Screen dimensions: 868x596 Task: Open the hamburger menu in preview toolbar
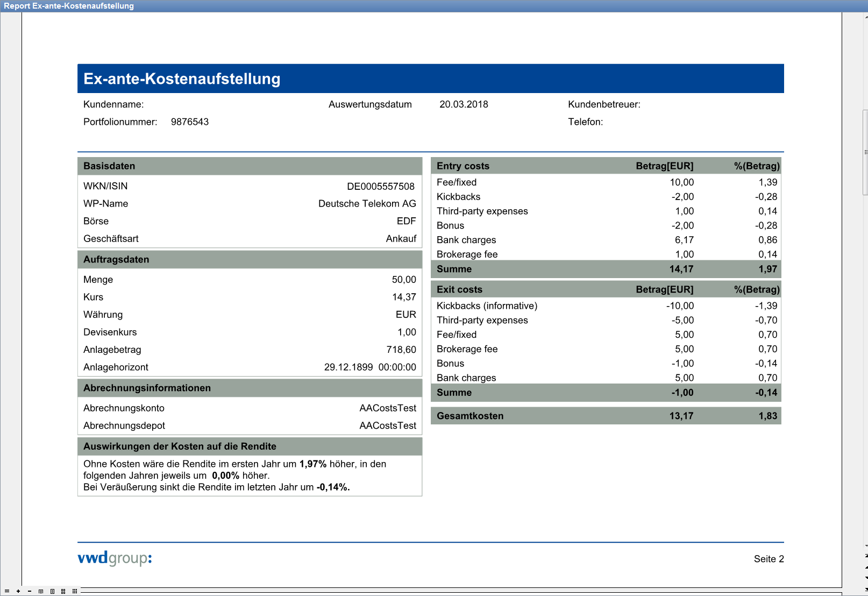[6, 591]
